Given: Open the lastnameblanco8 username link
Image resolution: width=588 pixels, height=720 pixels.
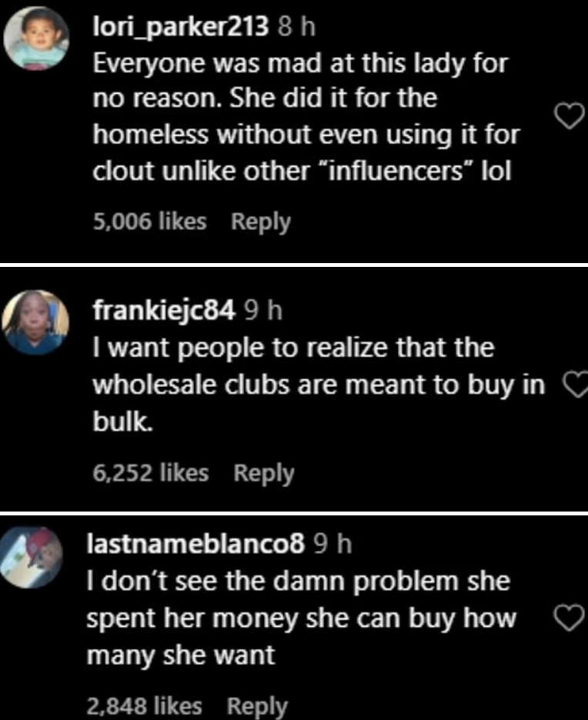Looking at the screenshot, I should point(199,544).
